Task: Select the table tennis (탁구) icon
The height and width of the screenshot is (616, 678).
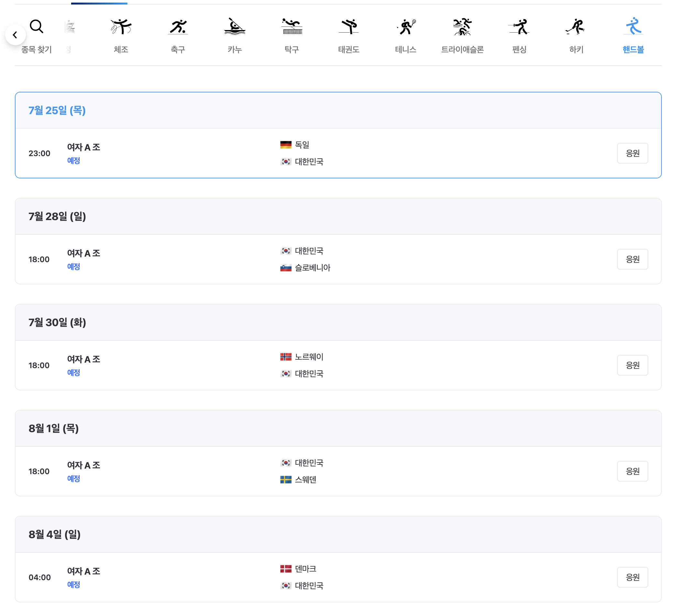Action: click(x=292, y=27)
